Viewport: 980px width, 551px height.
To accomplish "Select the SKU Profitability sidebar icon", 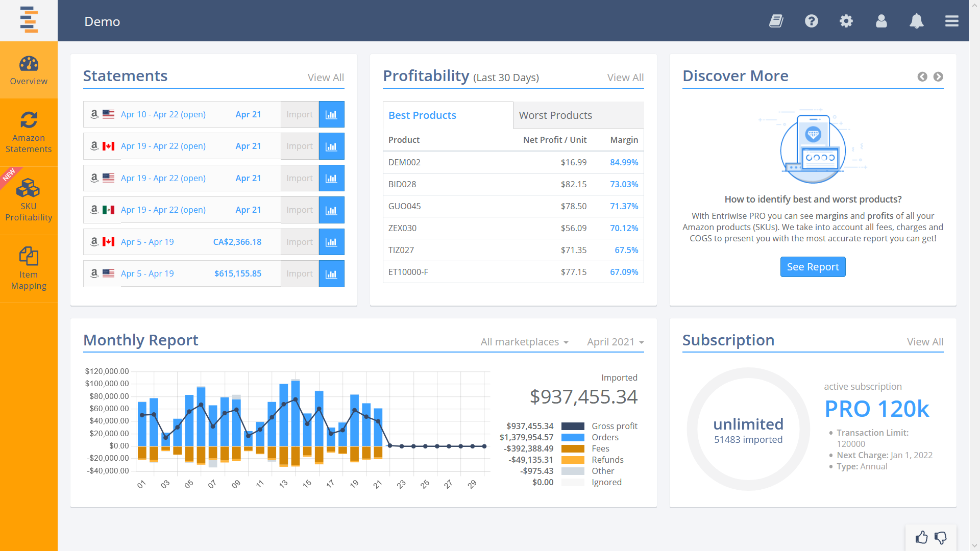I will point(29,200).
